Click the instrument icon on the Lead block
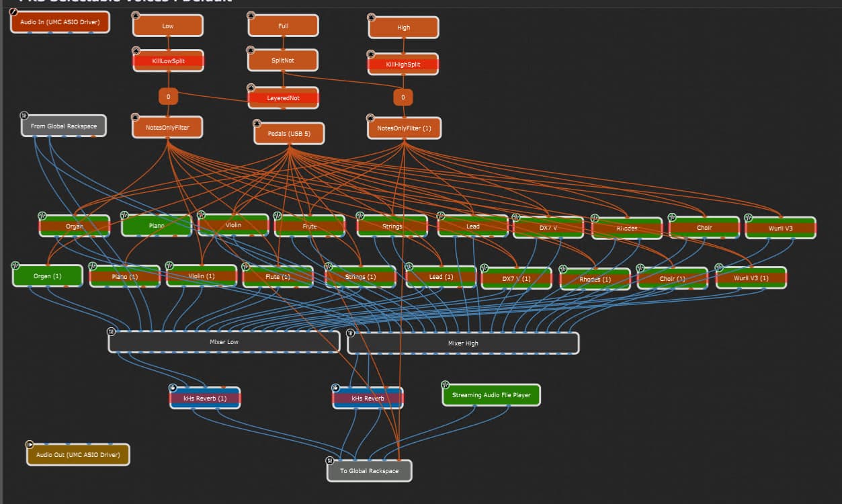The height and width of the screenshot is (504, 842). click(x=441, y=216)
